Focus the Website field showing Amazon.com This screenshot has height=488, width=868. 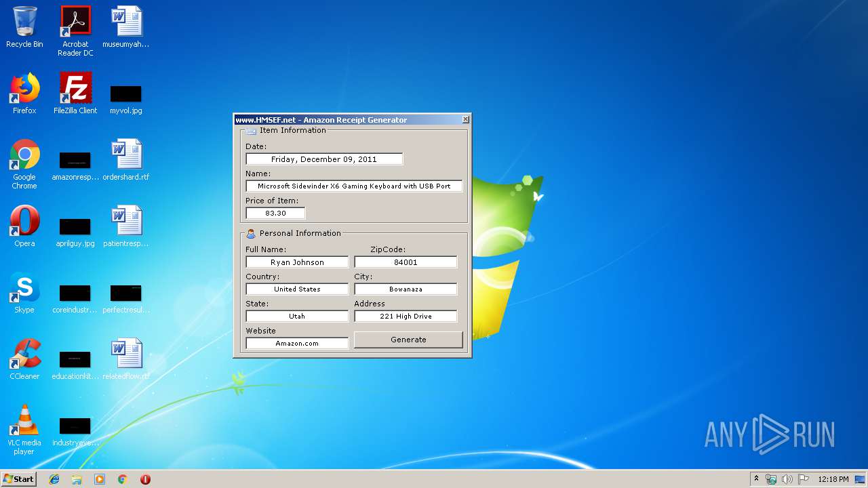(x=297, y=344)
